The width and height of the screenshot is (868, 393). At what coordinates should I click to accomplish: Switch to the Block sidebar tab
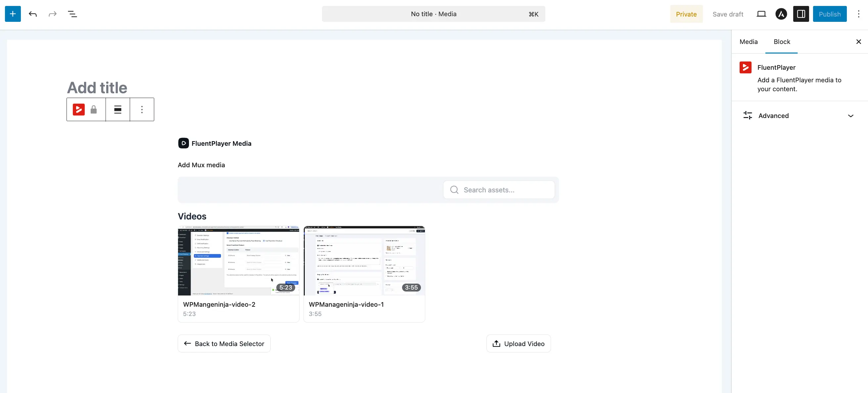782,42
